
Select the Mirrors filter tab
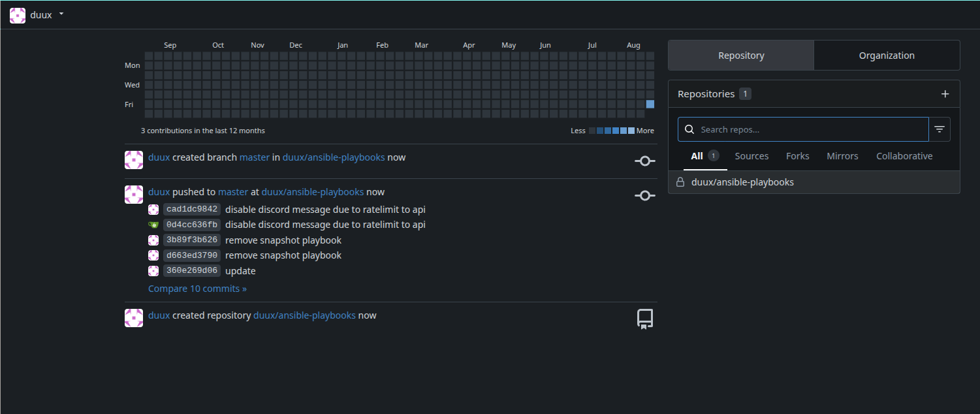(x=842, y=156)
